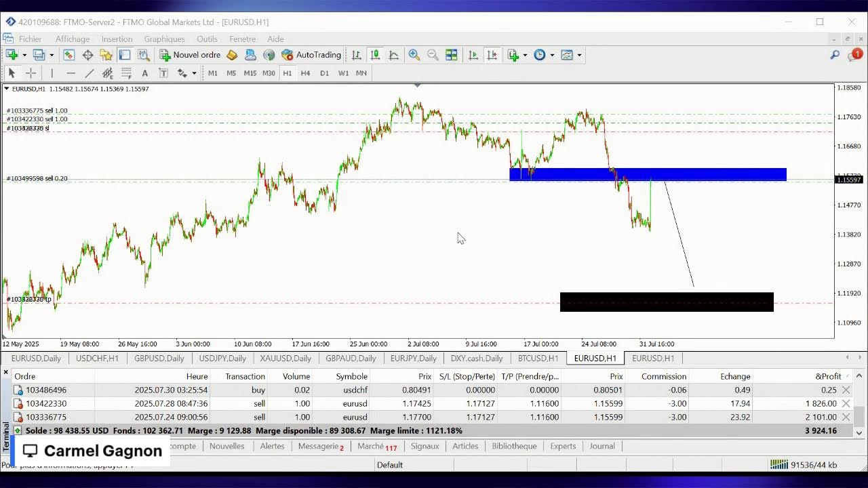The height and width of the screenshot is (488, 868).
Task: Click the search magnifier icon
Action: (x=835, y=55)
